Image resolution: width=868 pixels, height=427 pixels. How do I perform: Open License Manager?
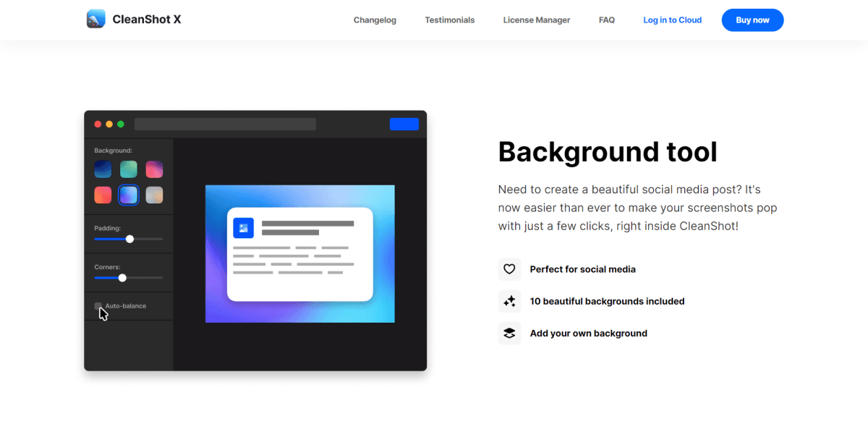tap(537, 20)
